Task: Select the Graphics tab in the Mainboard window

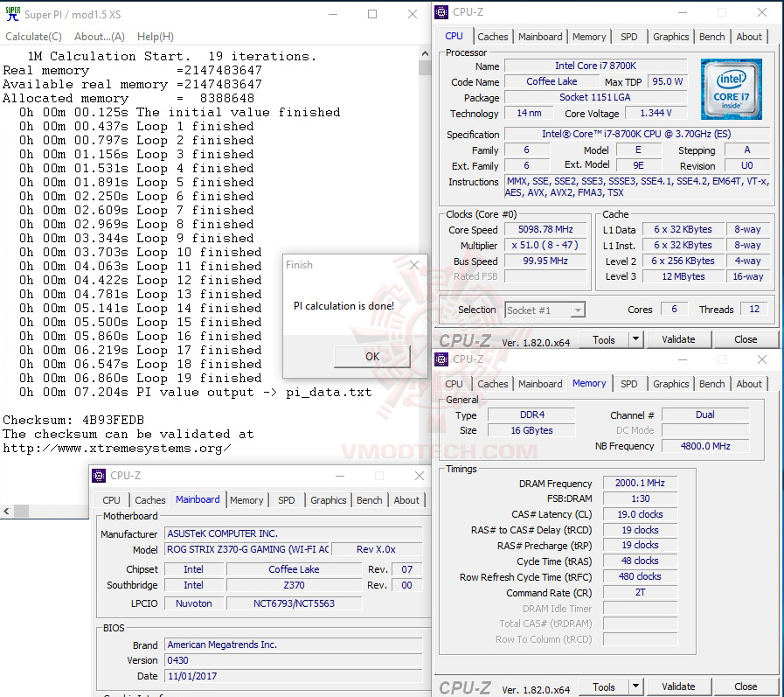Action: (x=328, y=499)
